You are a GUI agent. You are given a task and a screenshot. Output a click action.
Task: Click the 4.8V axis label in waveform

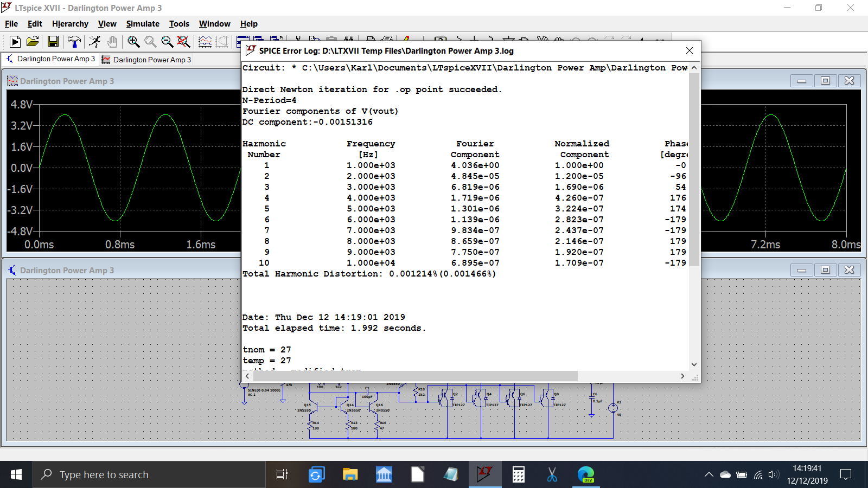pyautogui.click(x=22, y=104)
